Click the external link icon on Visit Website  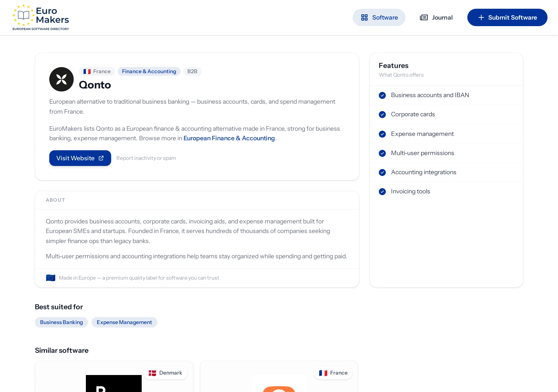(101, 158)
